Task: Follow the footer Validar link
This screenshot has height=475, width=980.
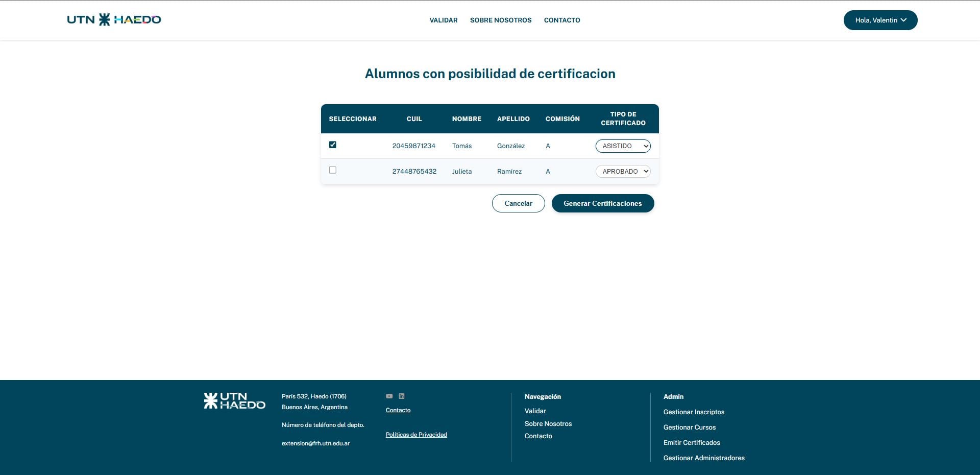Action: coord(535,411)
